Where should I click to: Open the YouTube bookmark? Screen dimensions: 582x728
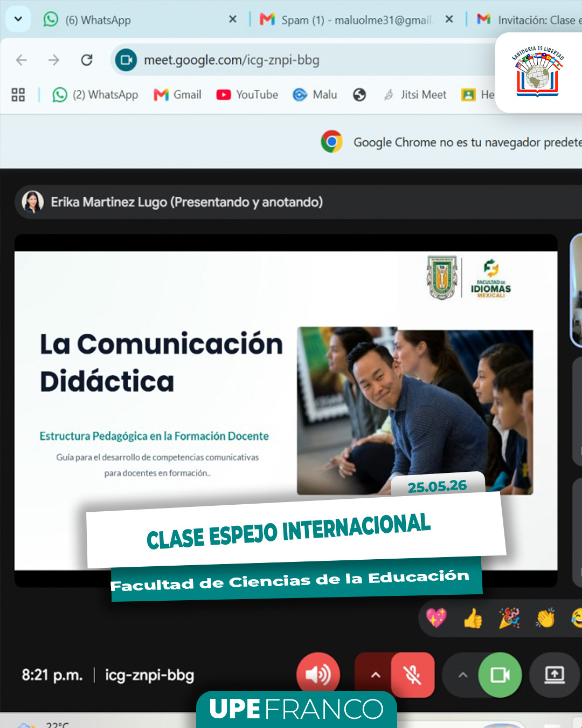(247, 95)
